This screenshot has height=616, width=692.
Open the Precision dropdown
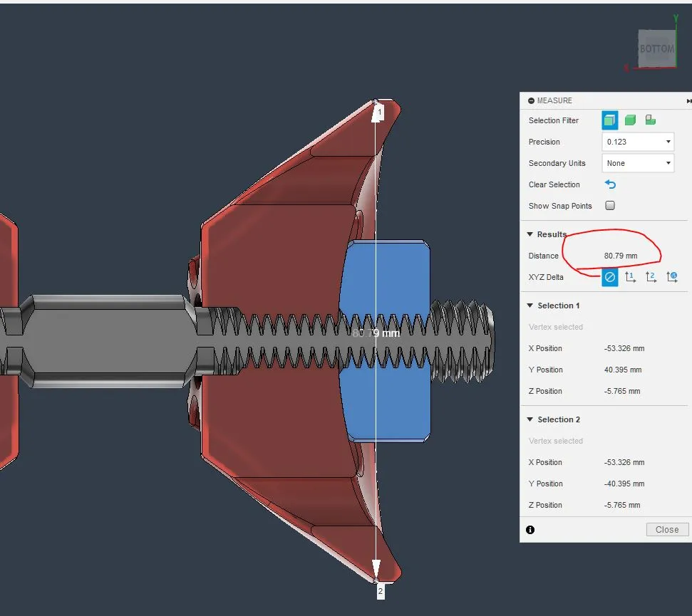[637, 142]
